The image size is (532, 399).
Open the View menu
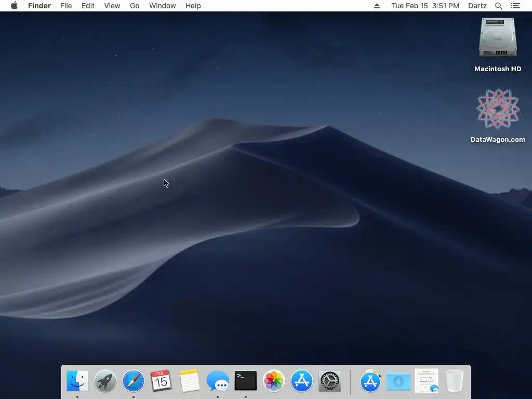pyautogui.click(x=112, y=6)
